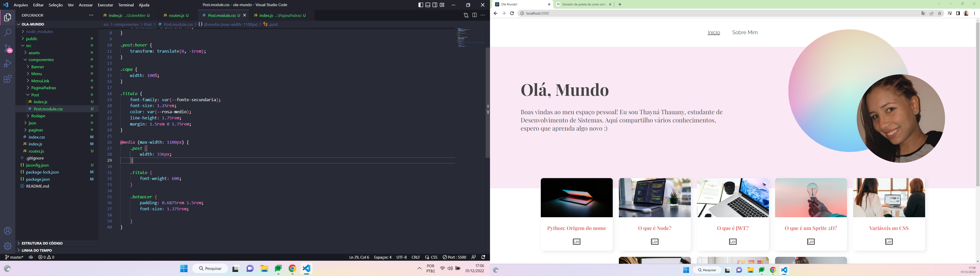The image size is (980, 276).
Task: Toggle bottom panel layout icon in title bar
Action: pos(428,5)
